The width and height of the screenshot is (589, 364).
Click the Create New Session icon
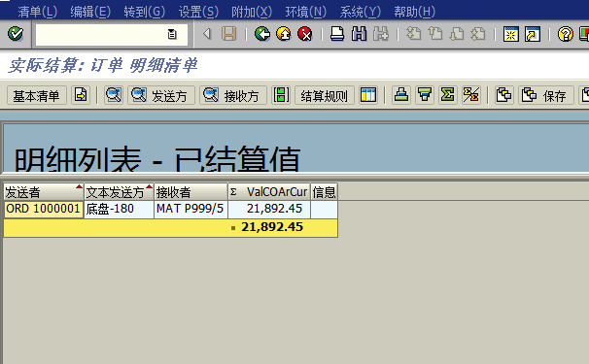pos(511,34)
